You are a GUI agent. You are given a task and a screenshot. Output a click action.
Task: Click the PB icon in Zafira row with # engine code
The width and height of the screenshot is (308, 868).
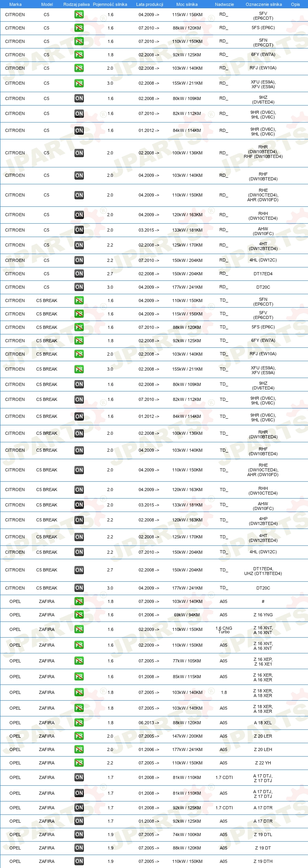[x=79, y=601]
